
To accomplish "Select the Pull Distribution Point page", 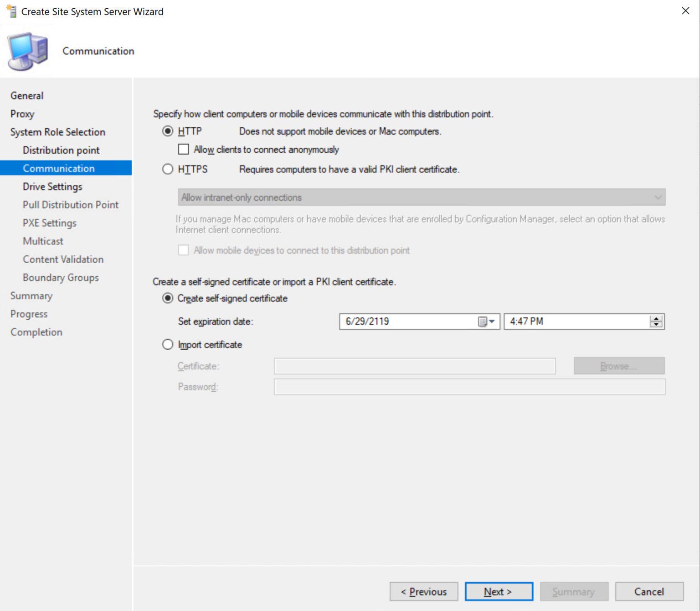I will coord(70,204).
